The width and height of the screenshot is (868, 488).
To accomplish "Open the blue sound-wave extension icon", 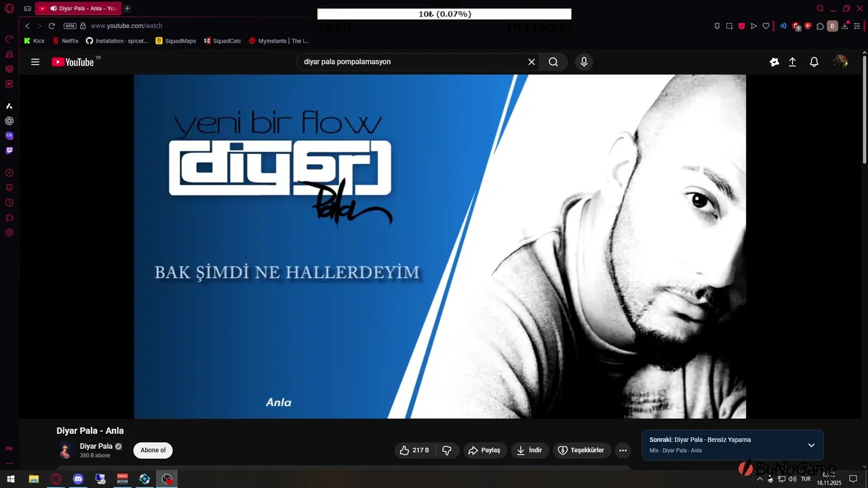I will point(783,26).
